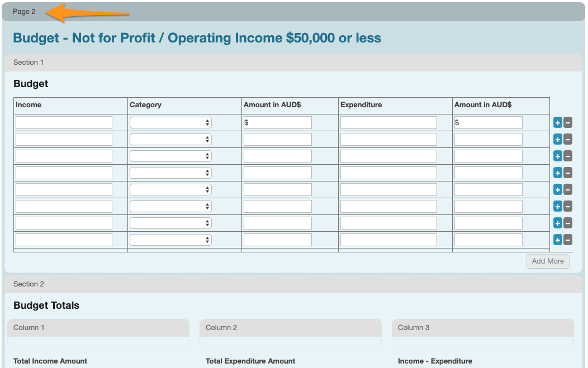
Task: Add a row after the third budget row
Action: [557, 156]
